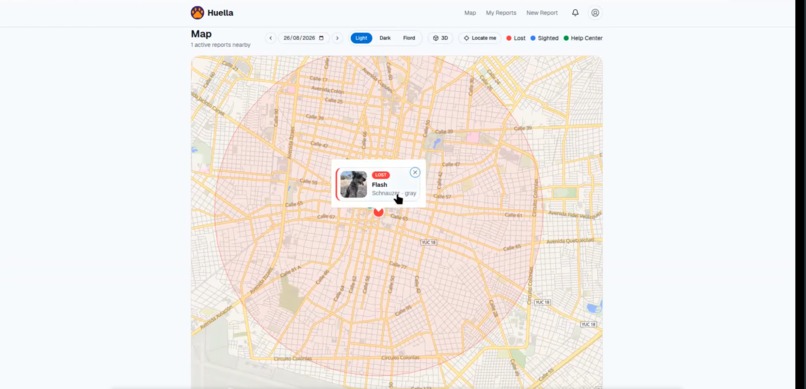806x389 pixels.
Task: Click the red lost-pet map marker
Action: tap(378, 211)
